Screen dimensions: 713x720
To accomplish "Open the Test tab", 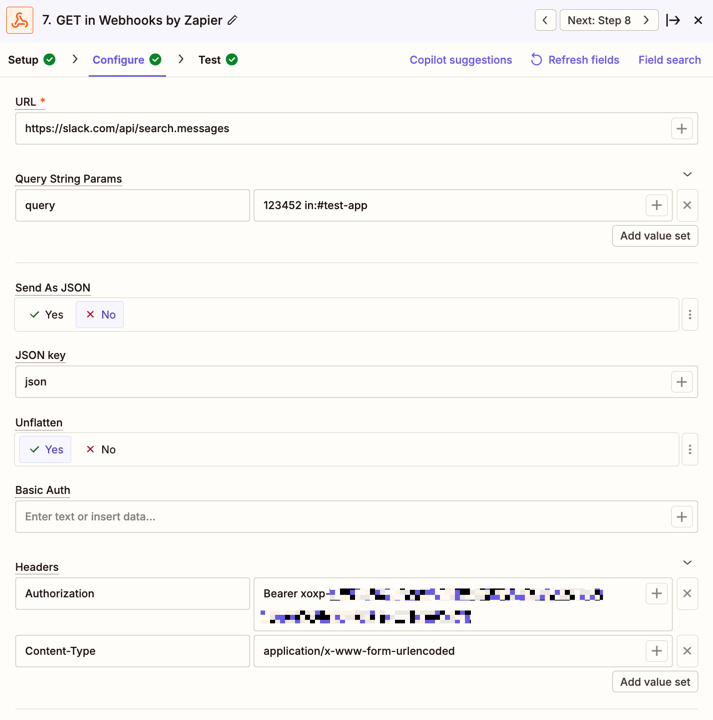I will 218,60.
